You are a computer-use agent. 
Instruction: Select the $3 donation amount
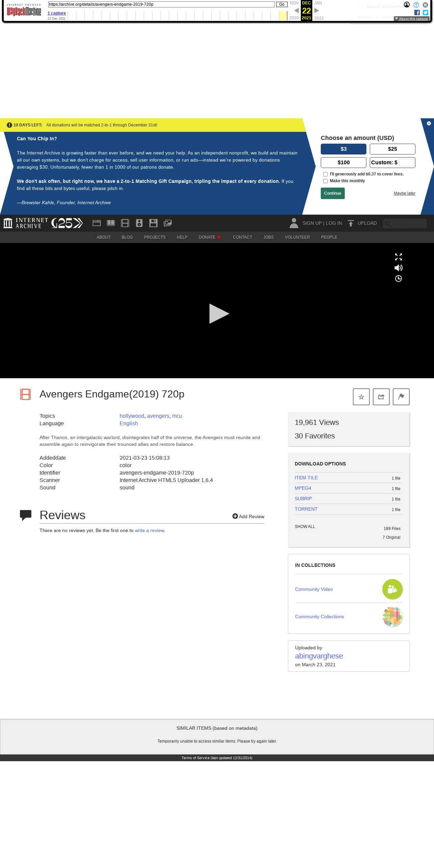click(343, 149)
